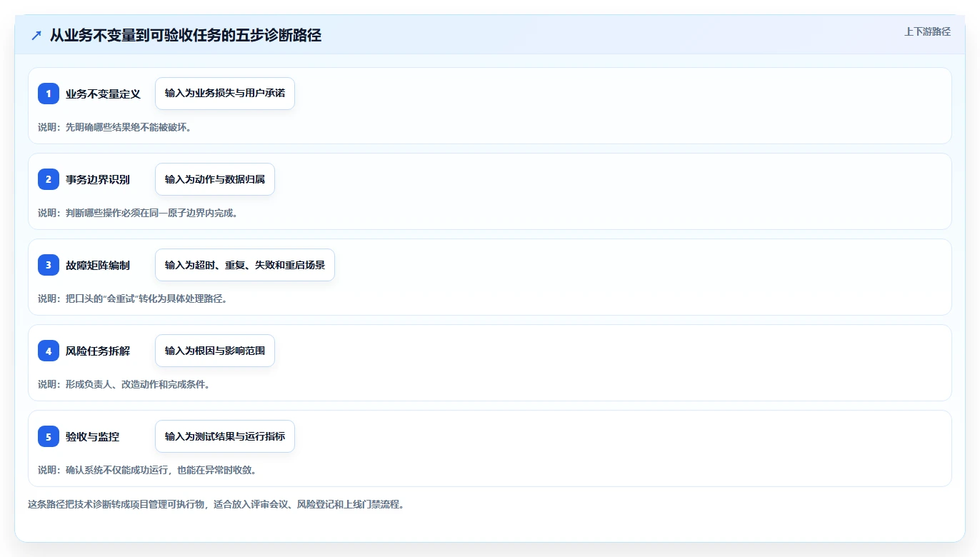Click the note about 会重试 转化为具体处理路径
This screenshot has height=557, width=980.
coord(134,298)
